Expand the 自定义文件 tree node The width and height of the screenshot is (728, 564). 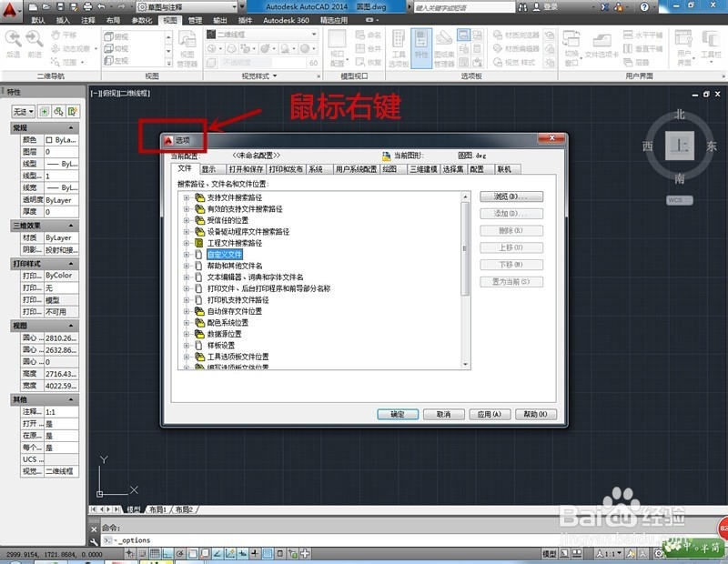click(x=187, y=255)
